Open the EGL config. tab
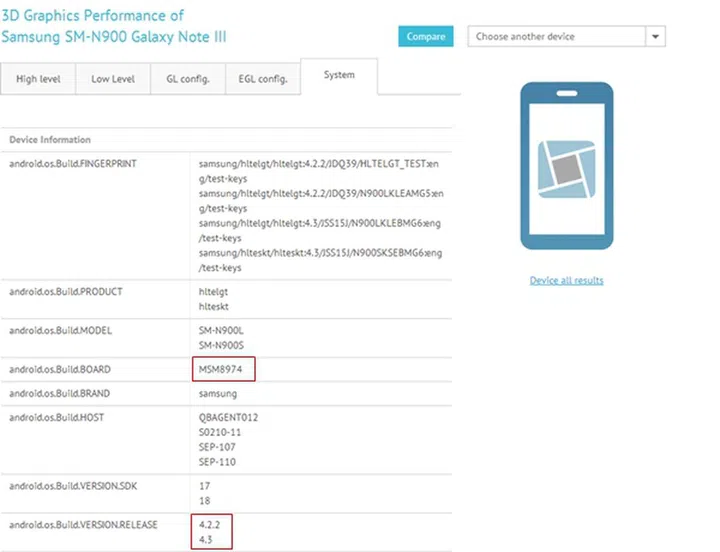The width and height of the screenshot is (720, 552). [x=263, y=79]
